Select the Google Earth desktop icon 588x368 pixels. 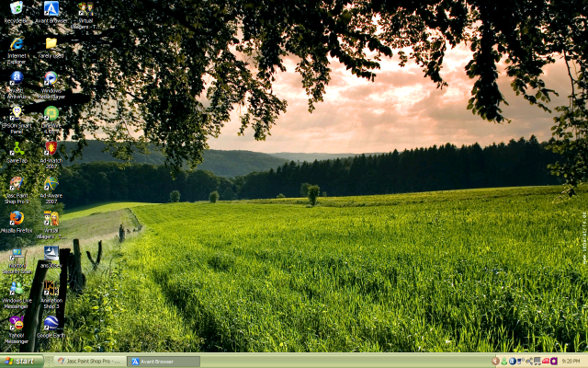[x=51, y=323]
